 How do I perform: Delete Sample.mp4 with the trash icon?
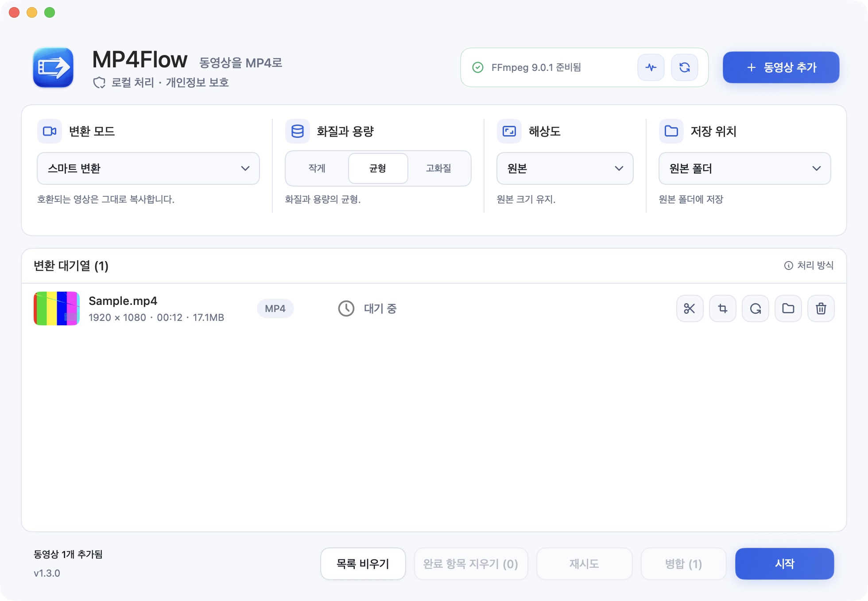click(821, 308)
